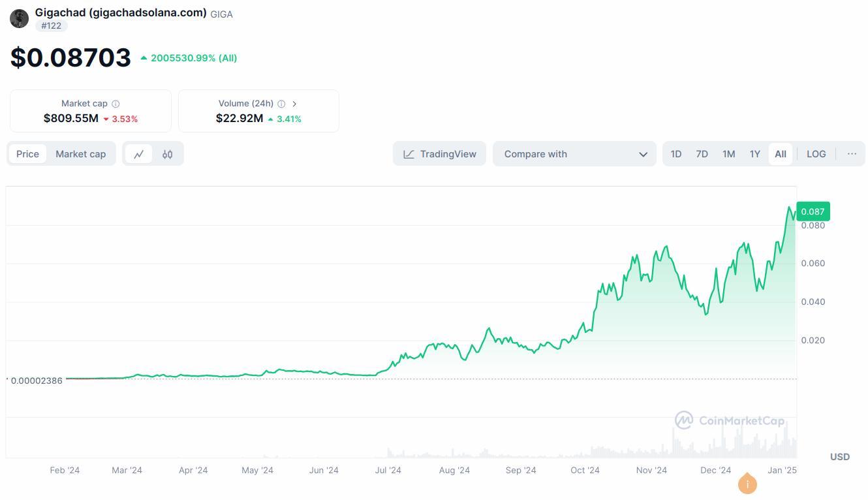Open the USD currency selector
The image size is (868, 500).
839,456
